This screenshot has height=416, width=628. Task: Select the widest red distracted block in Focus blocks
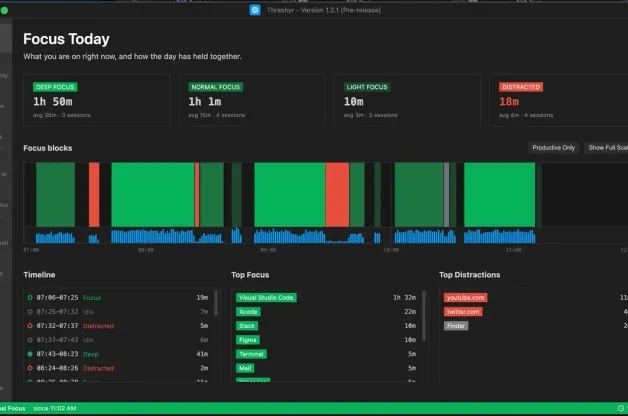pyautogui.click(x=337, y=195)
